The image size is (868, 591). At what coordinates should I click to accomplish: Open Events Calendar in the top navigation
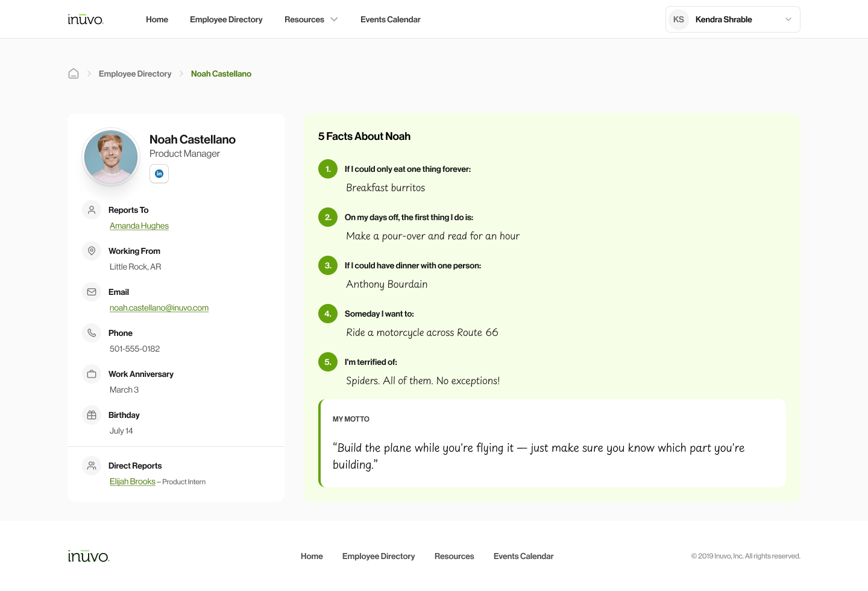click(391, 19)
